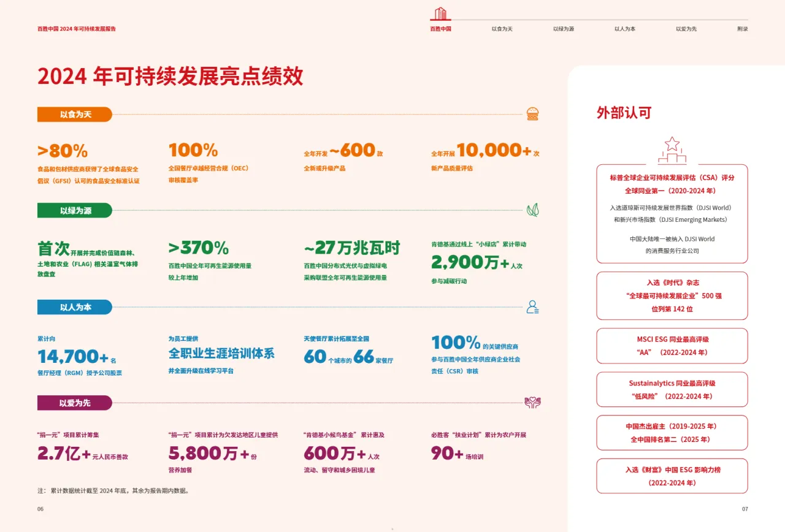The height and width of the screenshot is (532, 785).
Task: Click the person icon in 以人为本 row
Action: [532, 307]
